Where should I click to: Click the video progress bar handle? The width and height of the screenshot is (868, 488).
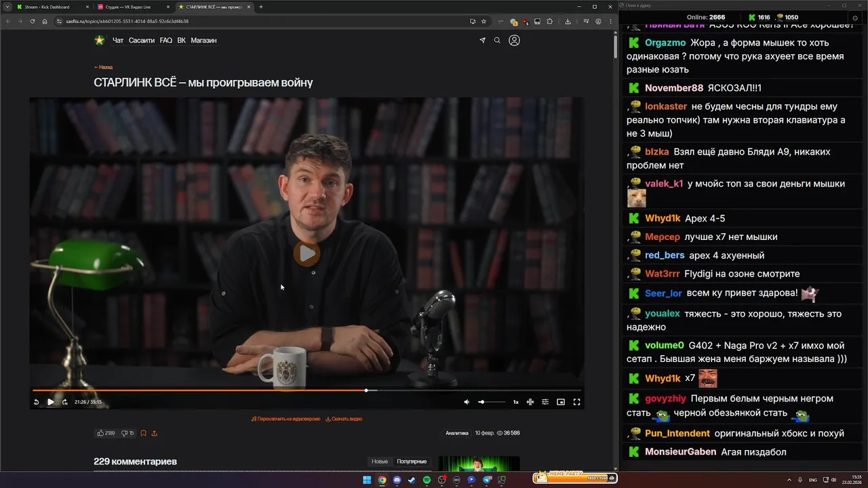pos(366,390)
